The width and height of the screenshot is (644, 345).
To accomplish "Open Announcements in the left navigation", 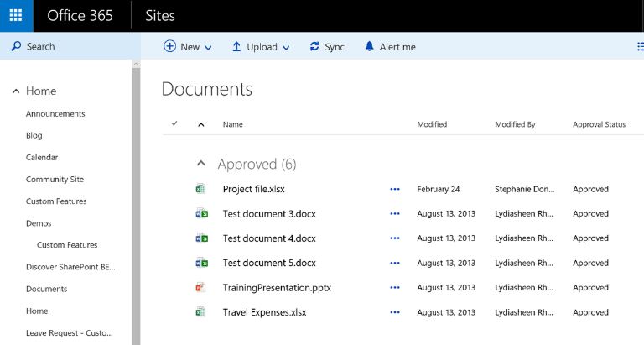I will tap(55, 114).
